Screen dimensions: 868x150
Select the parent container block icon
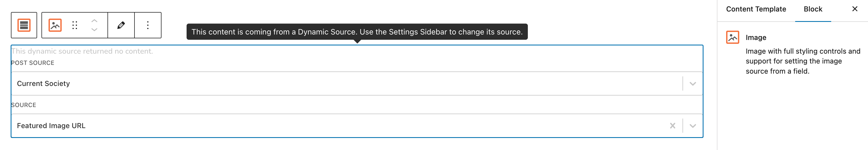[24, 25]
